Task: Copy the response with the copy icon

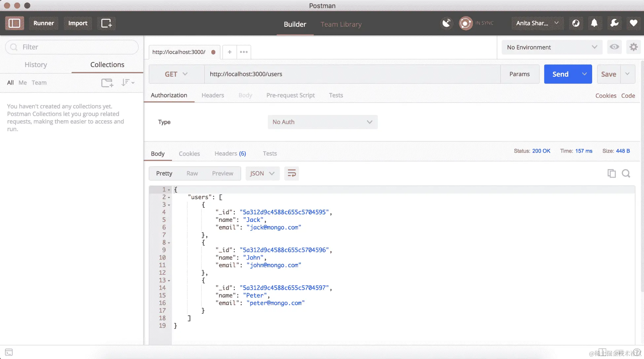Action: click(611, 173)
